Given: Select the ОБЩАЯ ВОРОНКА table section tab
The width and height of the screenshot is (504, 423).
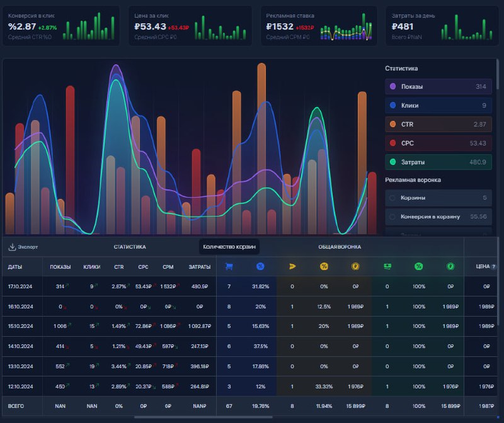Looking at the screenshot, I should click(340, 247).
